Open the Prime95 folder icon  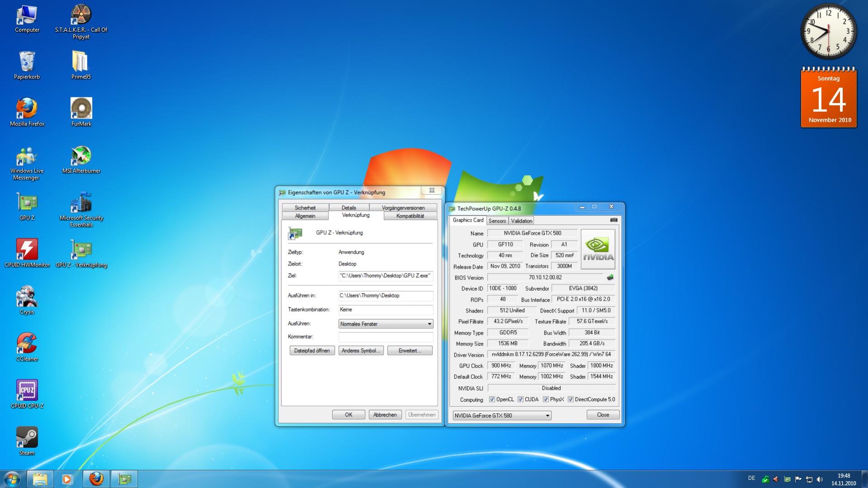(x=81, y=66)
